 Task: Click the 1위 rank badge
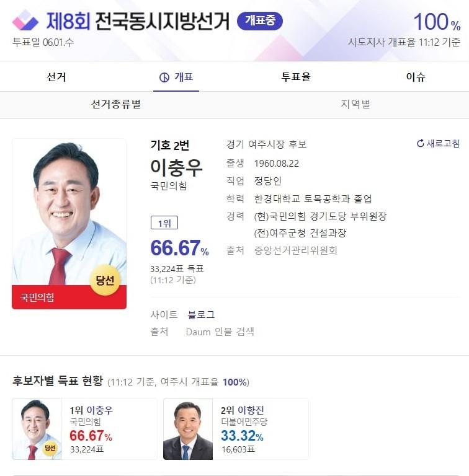pyautogui.click(x=164, y=223)
